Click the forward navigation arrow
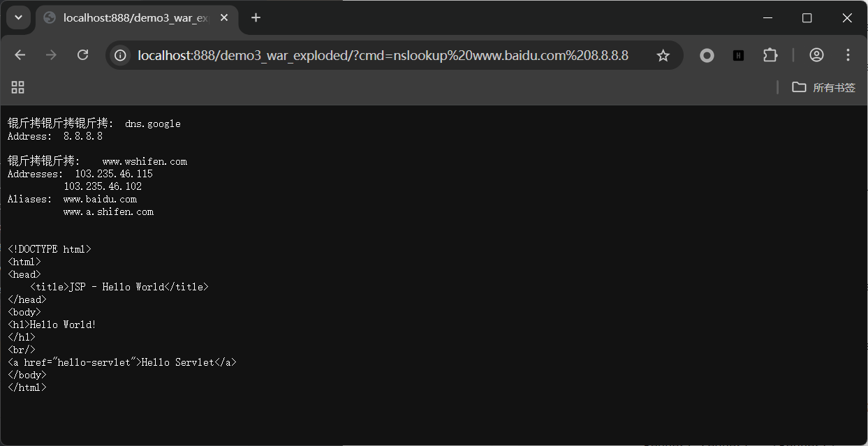The height and width of the screenshot is (446, 868). tap(51, 54)
